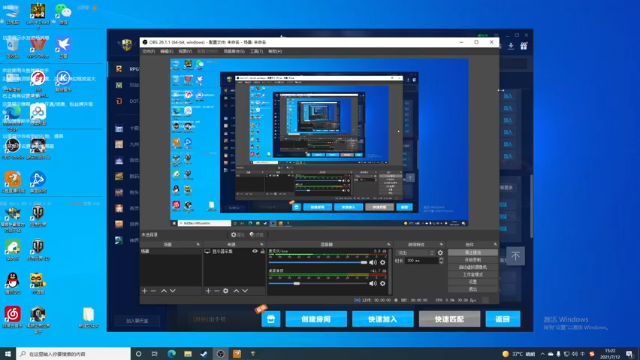Viewport: 640px width, 360px height.
Task: Add a new scene with the plus icon
Action: 144,291
